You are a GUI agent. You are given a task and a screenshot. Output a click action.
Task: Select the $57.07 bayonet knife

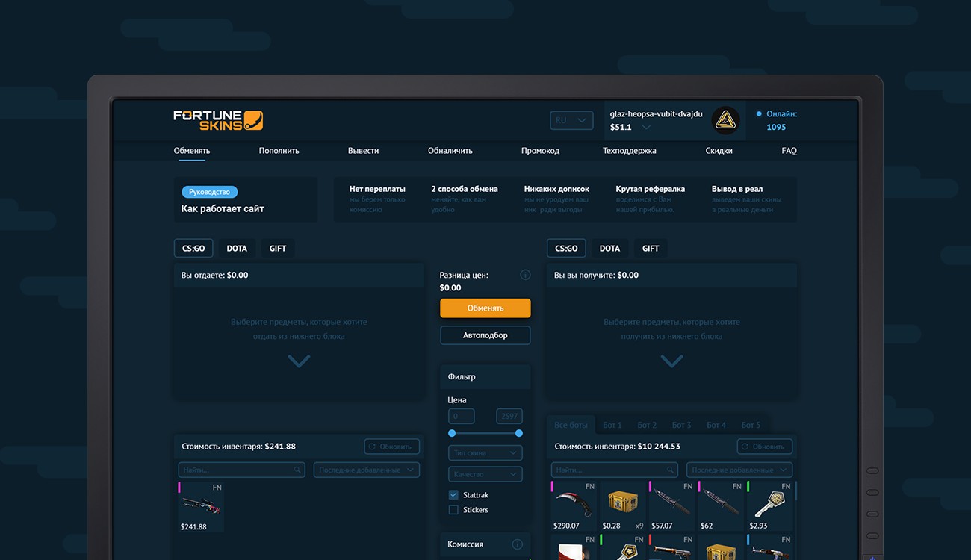click(672, 507)
